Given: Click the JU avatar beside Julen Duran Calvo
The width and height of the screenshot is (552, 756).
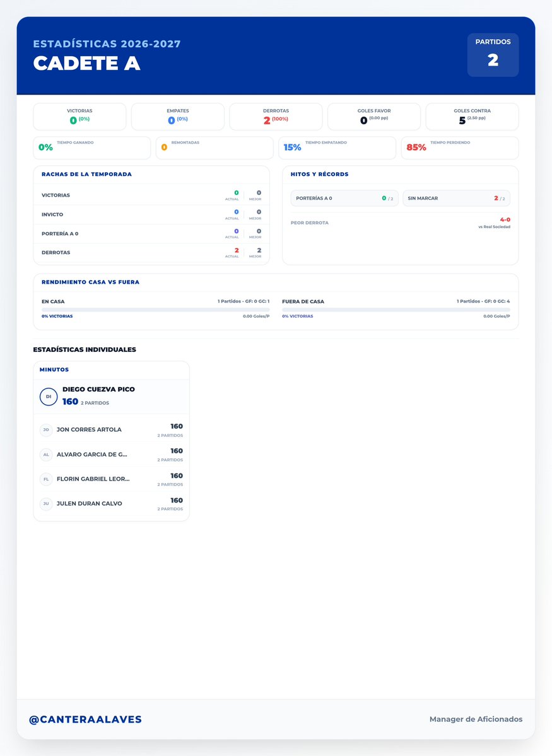Looking at the screenshot, I should point(46,503).
